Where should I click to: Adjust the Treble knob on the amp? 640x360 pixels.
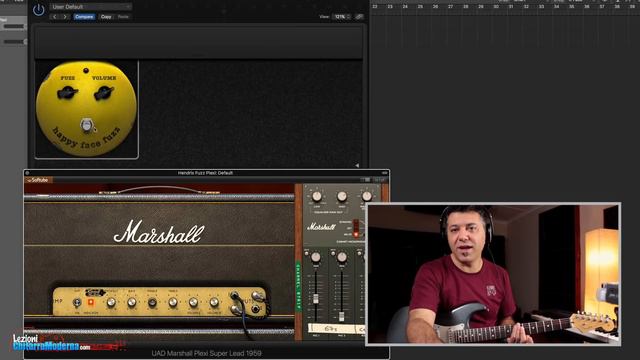pos(173,302)
